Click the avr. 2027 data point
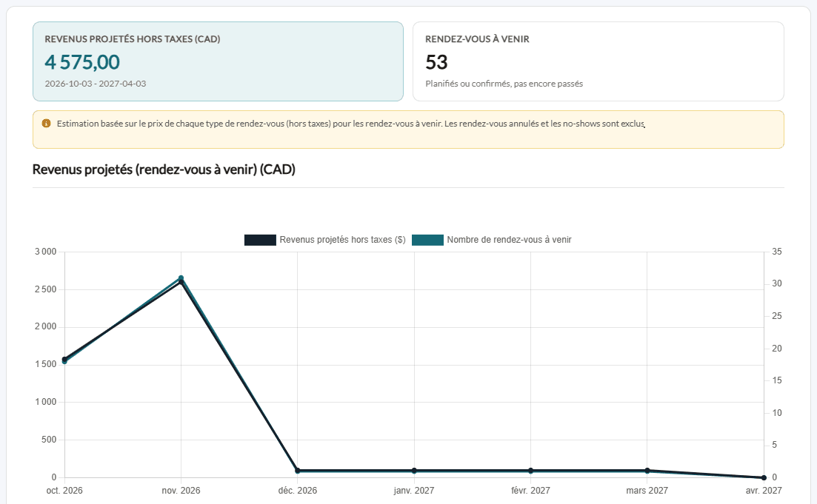The height and width of the screenshot is (504, 817). (x=764, y=477)
